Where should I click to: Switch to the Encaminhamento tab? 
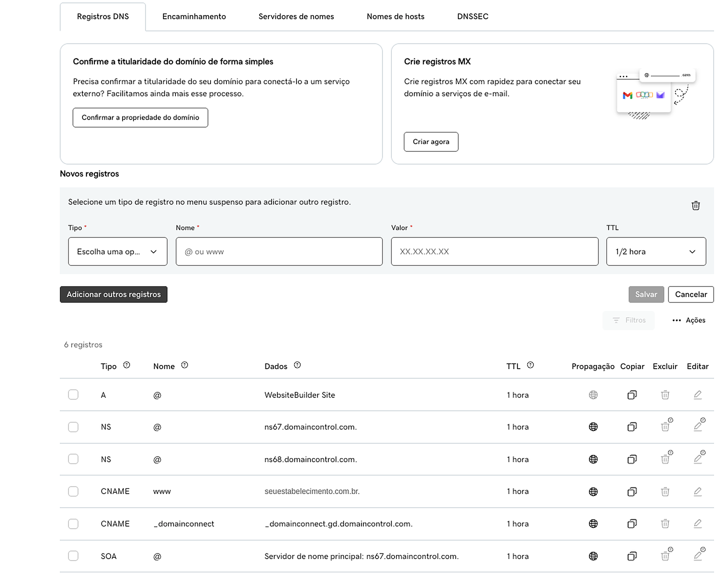[194, 16]
